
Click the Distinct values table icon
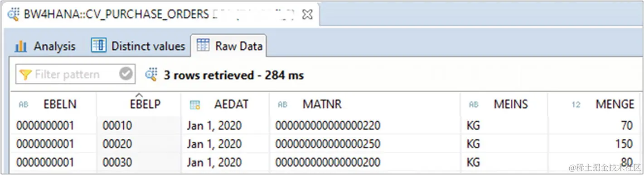coord(99,46)
